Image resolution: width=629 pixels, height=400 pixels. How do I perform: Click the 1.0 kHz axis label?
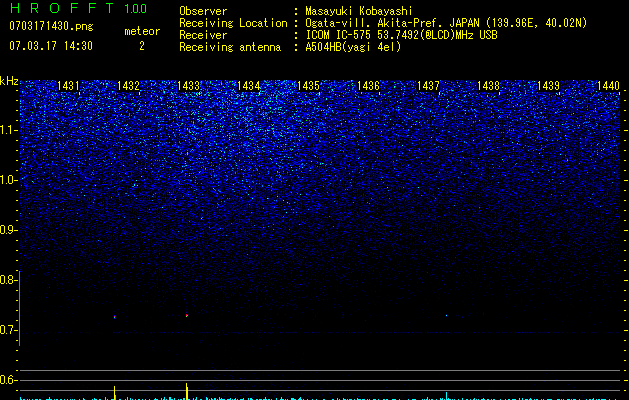pos(9,180)
